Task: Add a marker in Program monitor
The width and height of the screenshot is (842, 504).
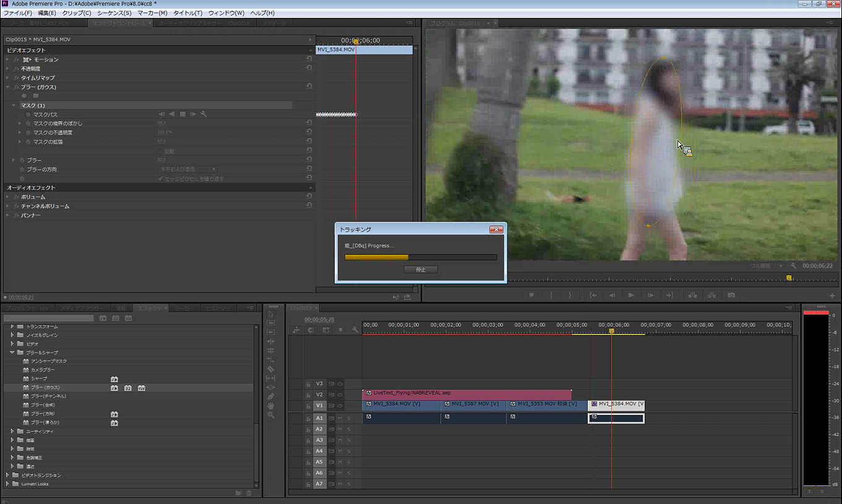Action: 531,296
